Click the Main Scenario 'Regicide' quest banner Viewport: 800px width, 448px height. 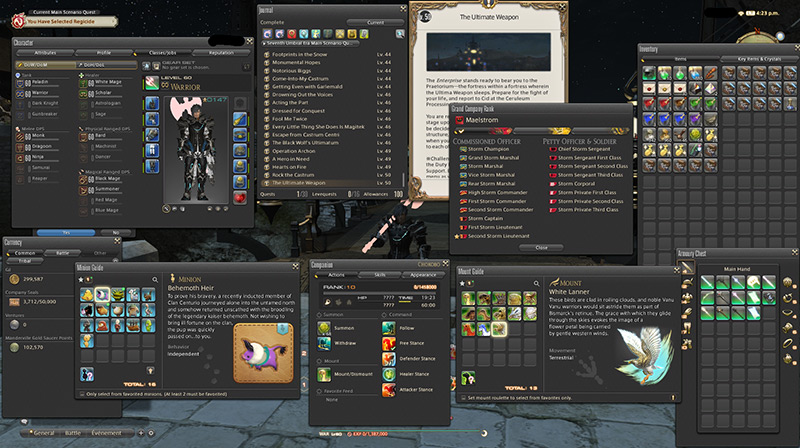pos(65,21)
